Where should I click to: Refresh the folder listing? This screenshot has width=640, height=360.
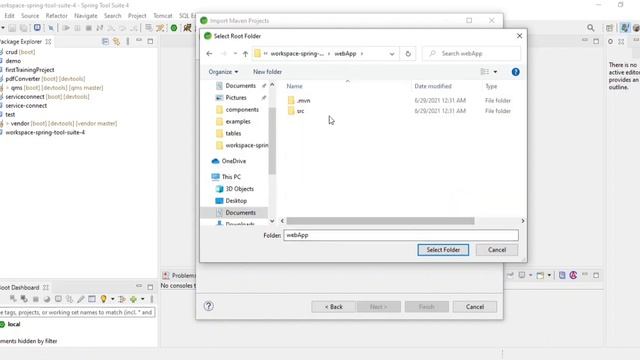(408, 53)
